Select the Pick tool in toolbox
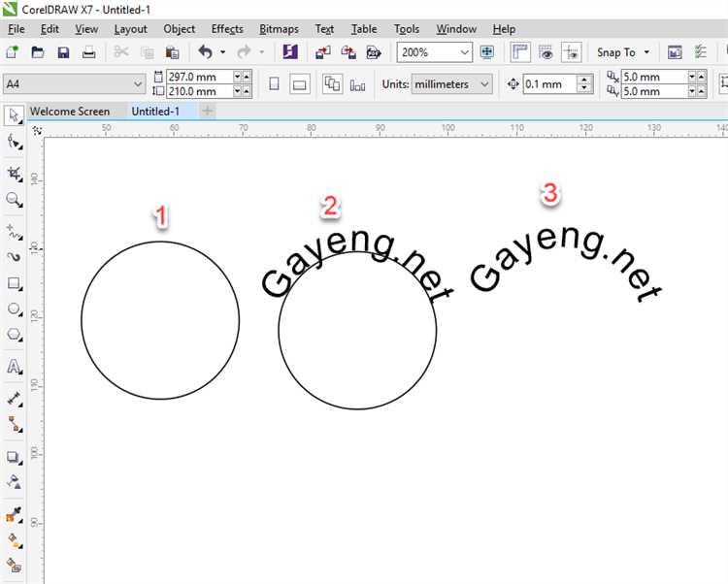Image resolution: width=728 pixels, height=584 pixels. tap(14, 115)
